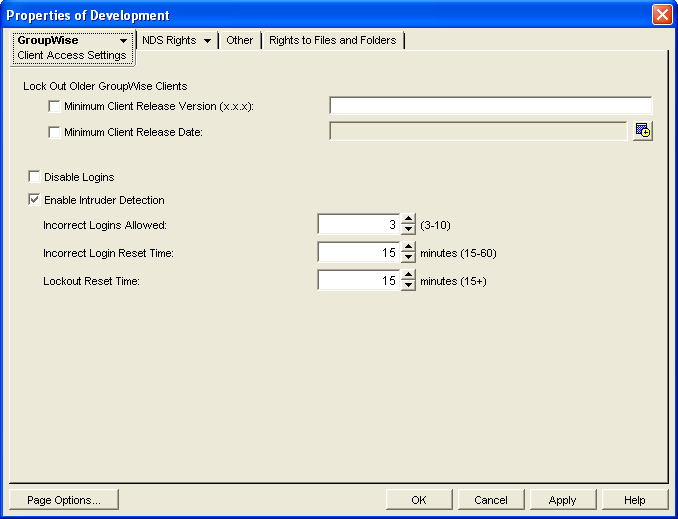Click the minutes (15+) range hint
This screenshot has width=678, height=519.
(x=454, y=281)
